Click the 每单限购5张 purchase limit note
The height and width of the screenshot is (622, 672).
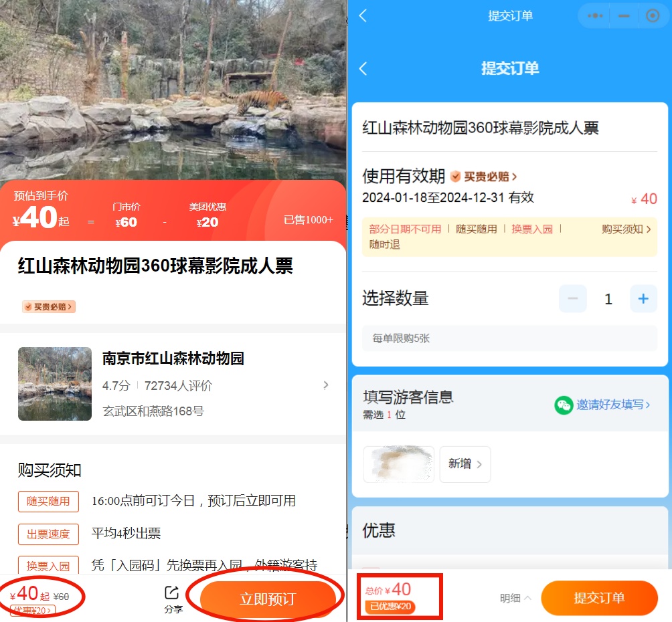(x=401, y=338)
